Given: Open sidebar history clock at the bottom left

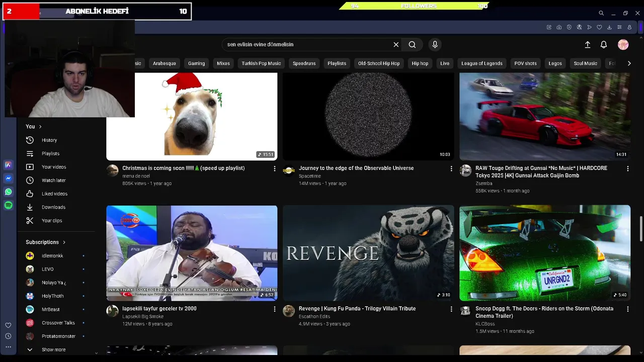Looking at the screenshot, I should pyautogui.click(x=8, y=336).
